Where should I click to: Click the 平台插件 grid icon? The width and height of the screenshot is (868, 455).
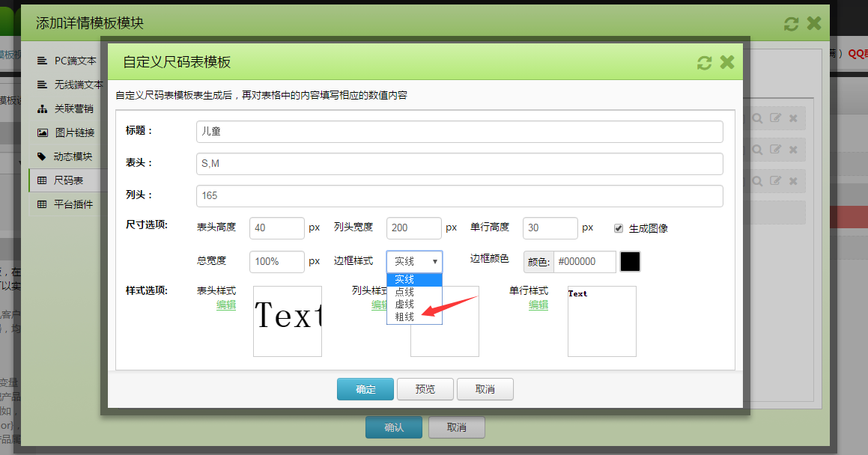[x=42, y=204]
